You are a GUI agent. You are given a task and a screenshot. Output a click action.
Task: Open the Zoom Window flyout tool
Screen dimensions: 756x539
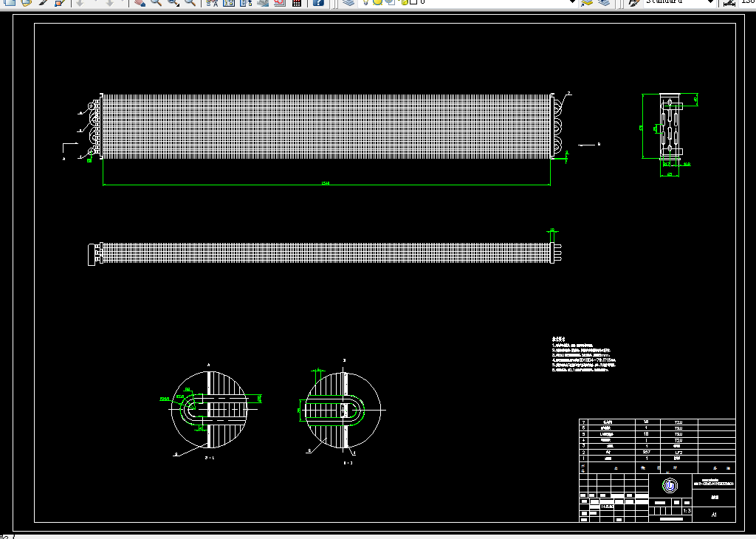coord(173,2)
